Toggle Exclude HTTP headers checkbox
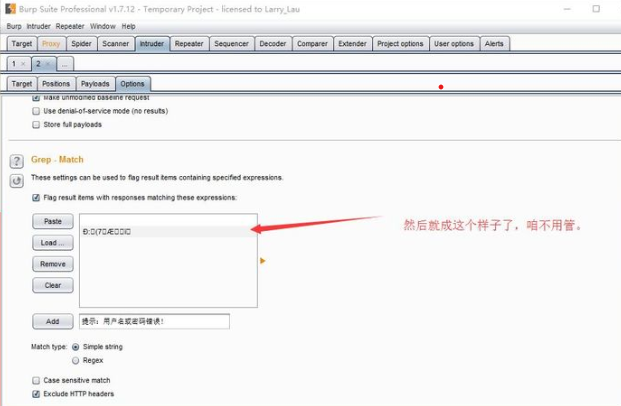 click(x=36, y=394)
